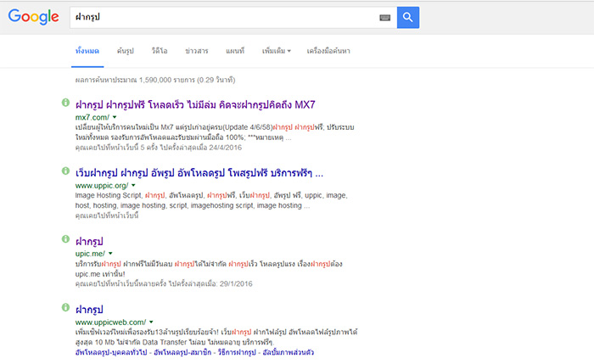Image resolution: width=594 pixels, height=364 pixels.
Task: Click the mx7.com/ green URL
Action: pyautogui.click(x=92, y=117)
